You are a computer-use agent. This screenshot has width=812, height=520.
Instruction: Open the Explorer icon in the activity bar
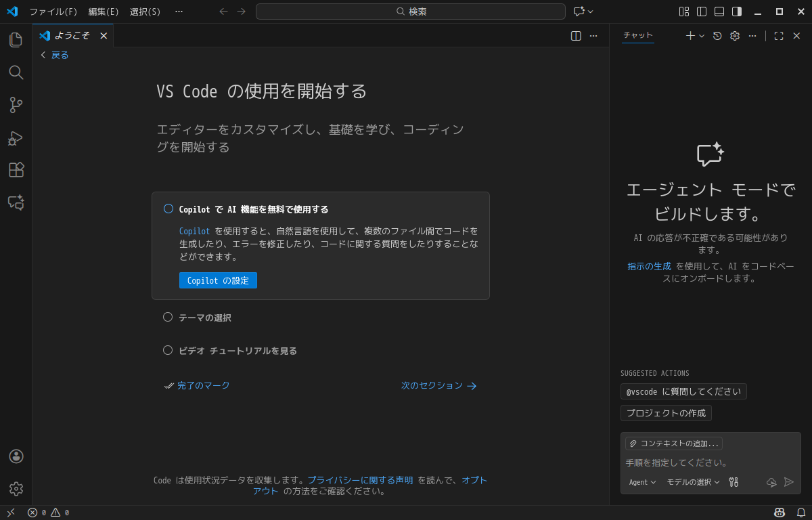(x=16, y=39)
